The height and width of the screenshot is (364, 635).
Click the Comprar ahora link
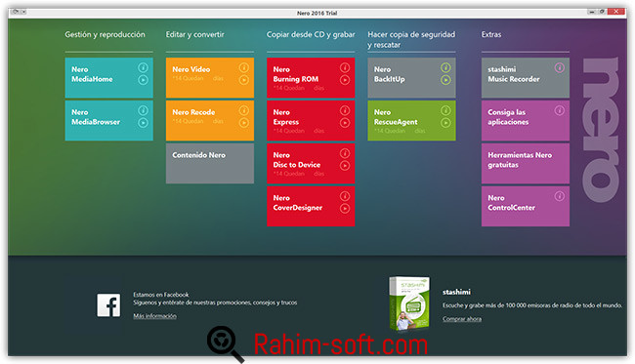coord(462,319)
